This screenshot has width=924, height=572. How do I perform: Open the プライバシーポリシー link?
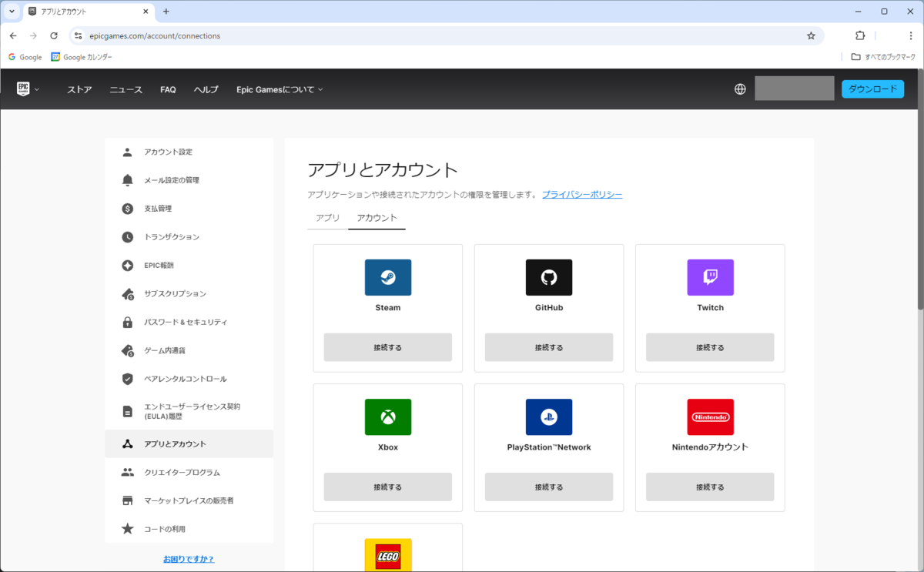click(582, 195)
